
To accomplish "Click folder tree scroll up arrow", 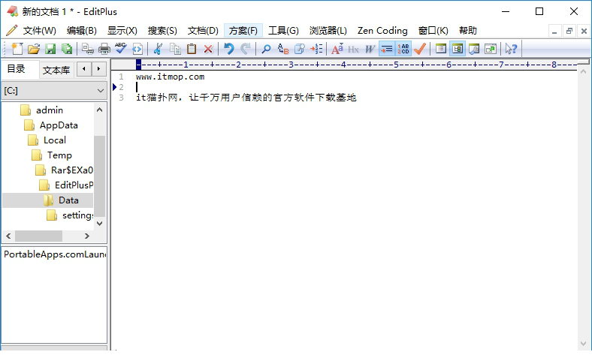I will 100,110.
